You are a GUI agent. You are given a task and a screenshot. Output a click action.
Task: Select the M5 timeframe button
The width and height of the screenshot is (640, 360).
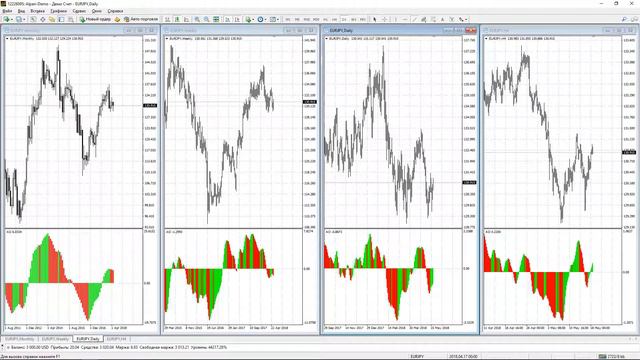coord(297,19)
